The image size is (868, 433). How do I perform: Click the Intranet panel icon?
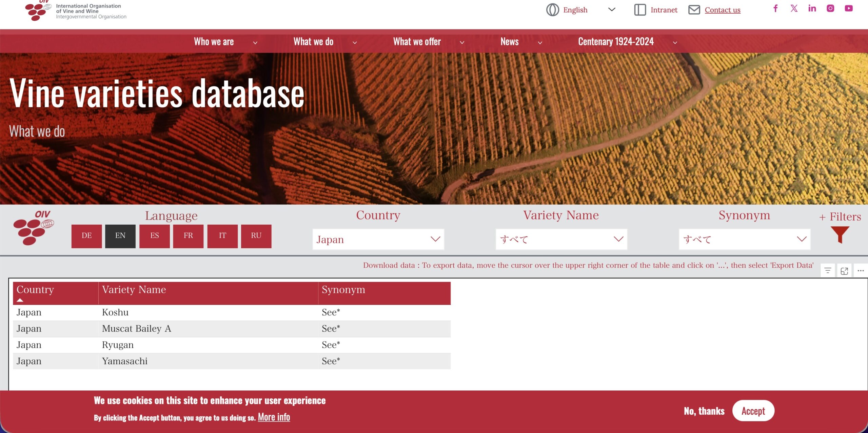(640, 10)
